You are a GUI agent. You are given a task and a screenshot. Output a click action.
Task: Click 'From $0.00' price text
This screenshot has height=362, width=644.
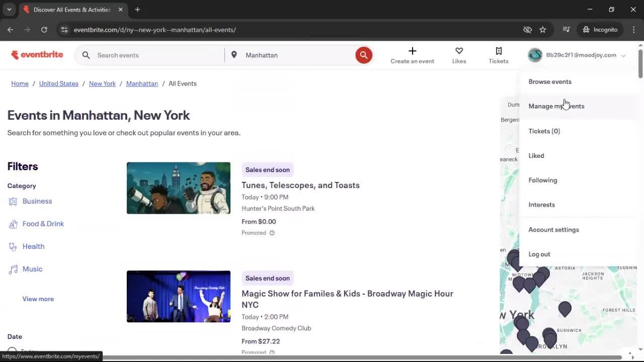click(259, 221)
